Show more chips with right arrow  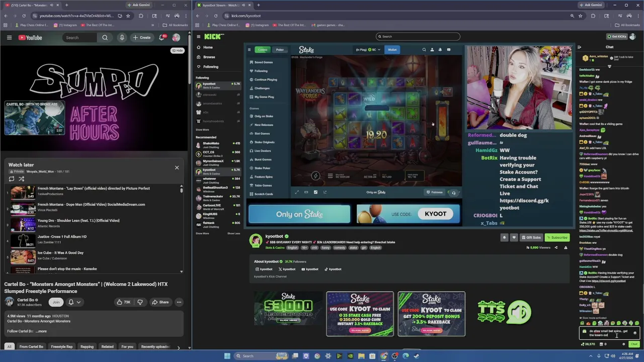coord(178,347)
